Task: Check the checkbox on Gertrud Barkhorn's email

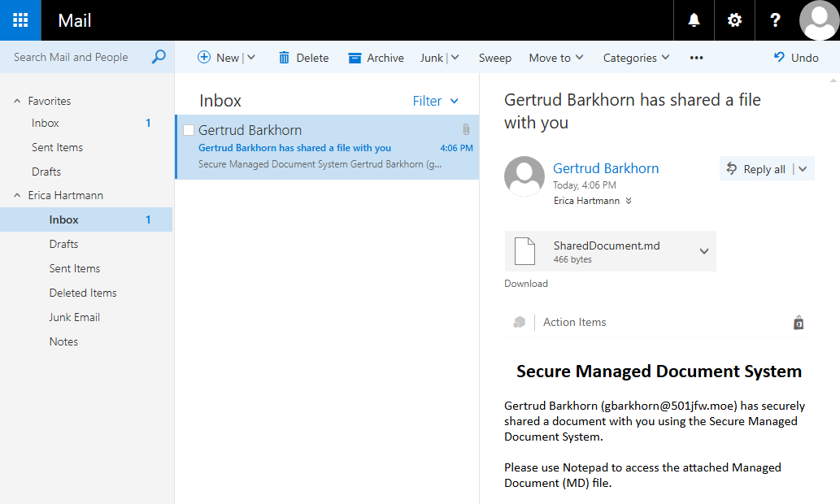Action: tap(189, 129)
